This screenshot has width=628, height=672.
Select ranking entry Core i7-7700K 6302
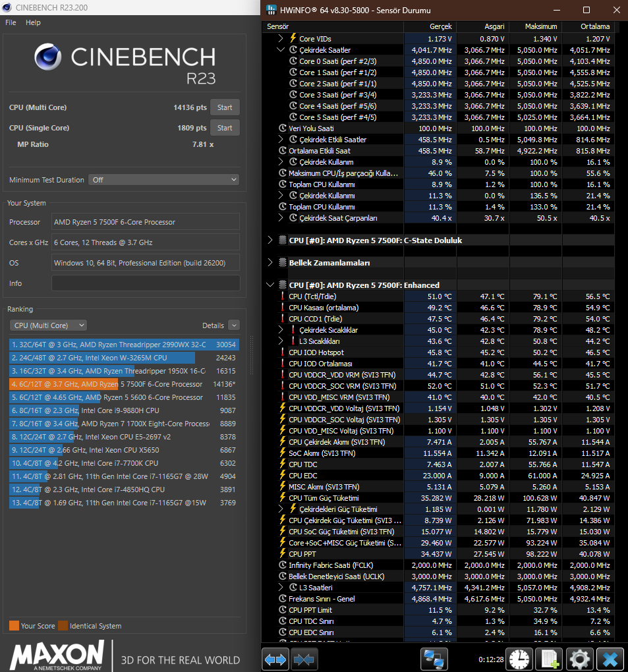(124, 463)
